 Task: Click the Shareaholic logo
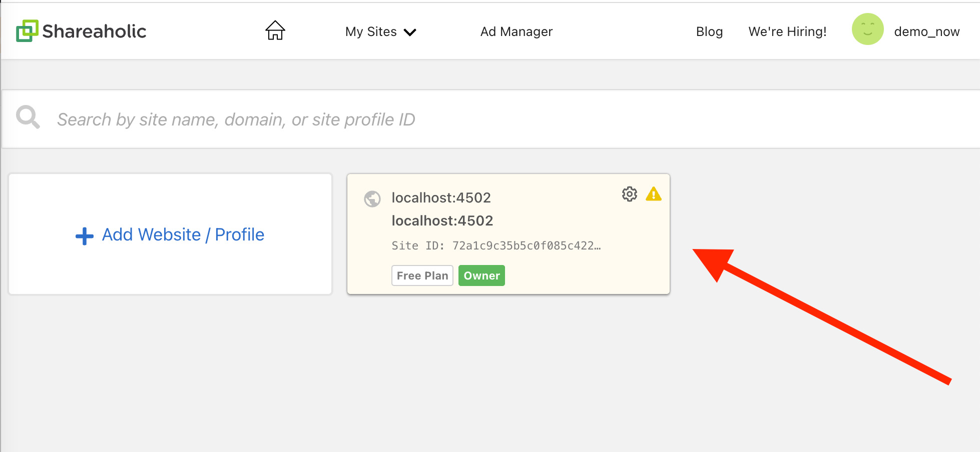pyautogui.click(x=81, y=31)
